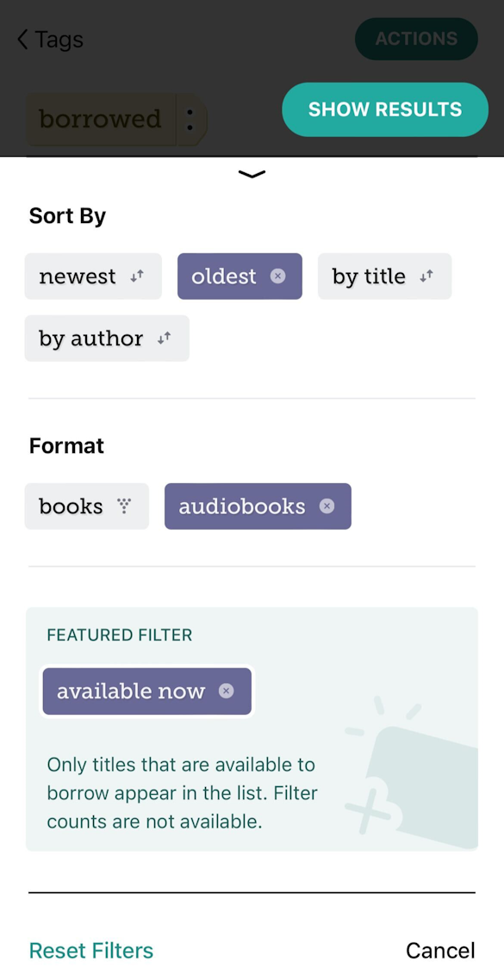This screenshot has width=504, height=980.
Task: Click the back chevron beside Tags
Action: pyautogui.click(x=21, y=39)
